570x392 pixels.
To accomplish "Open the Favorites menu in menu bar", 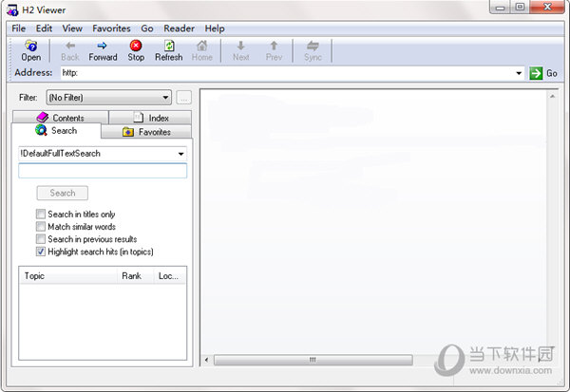I will coord(111,28).
